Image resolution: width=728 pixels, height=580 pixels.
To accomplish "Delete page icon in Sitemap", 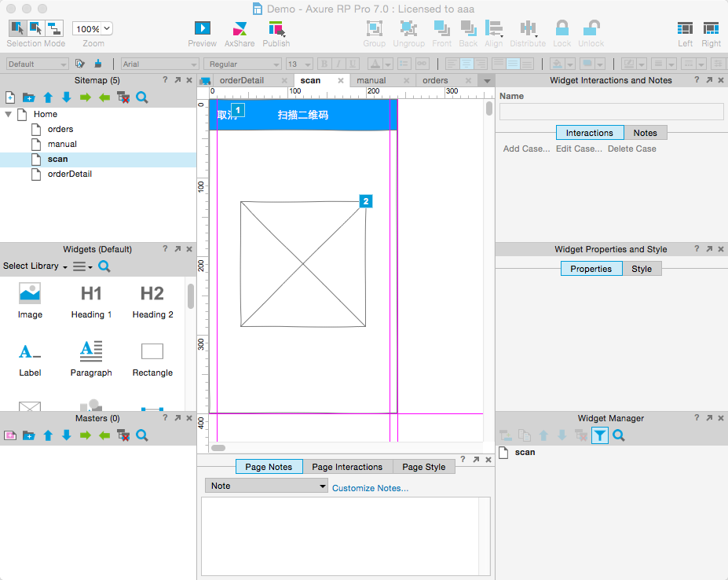I will [x=123, y=97].
